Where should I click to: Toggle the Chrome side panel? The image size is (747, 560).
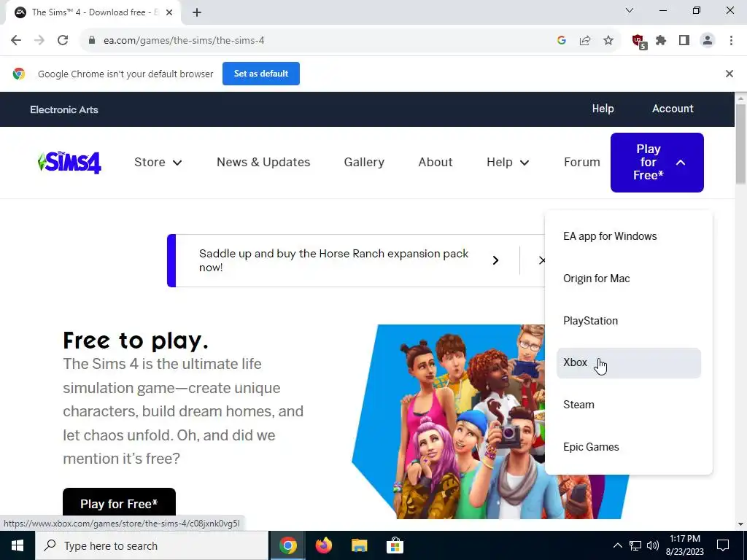684,41
